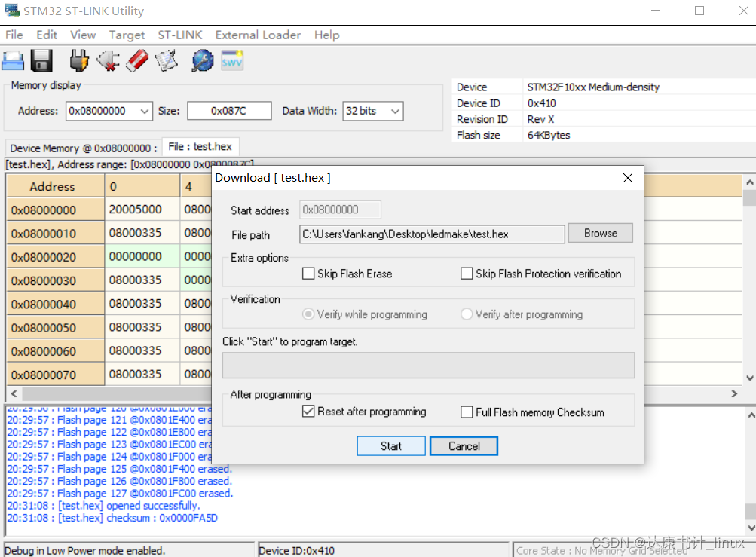The height and width of the screenshot is (557, 756).
Task: Click log line test.hex opened successfully
Action: 104,506
